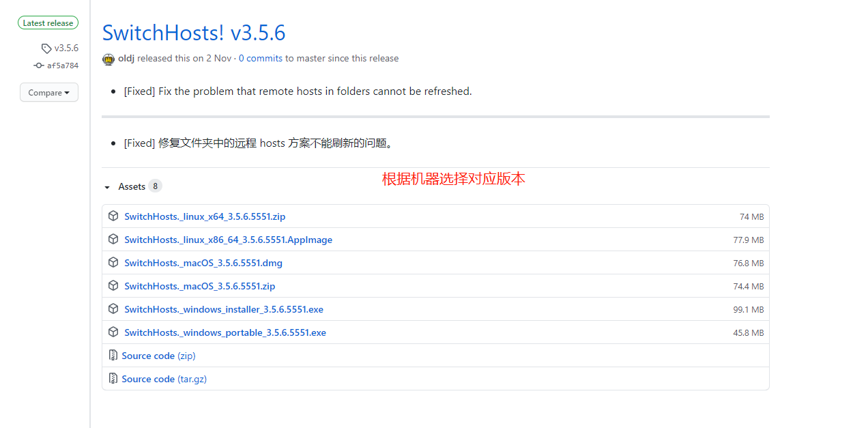Screen dimensions: 868x428
Task: Click the 77.9 MB file size
Action: pyautogui.click(x=749, y=240)
